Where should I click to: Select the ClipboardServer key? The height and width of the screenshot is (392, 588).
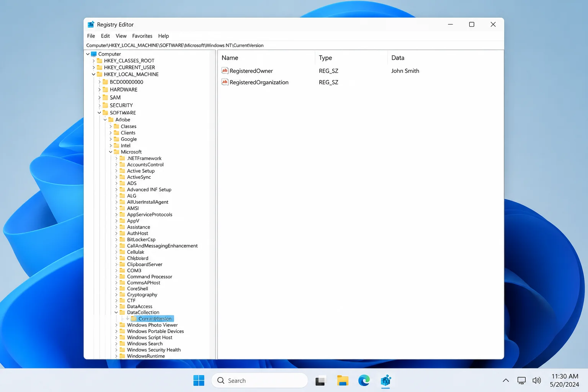145,265
